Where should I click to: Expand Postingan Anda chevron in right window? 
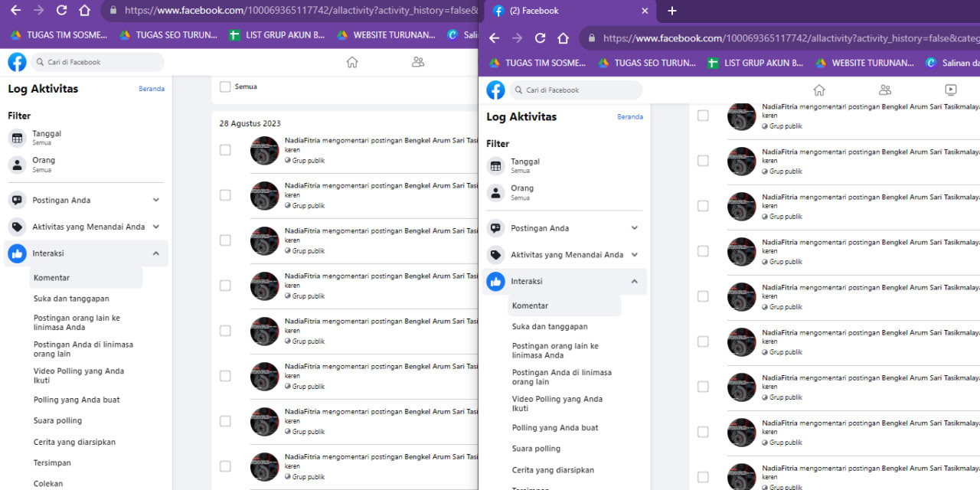[635, 228]
